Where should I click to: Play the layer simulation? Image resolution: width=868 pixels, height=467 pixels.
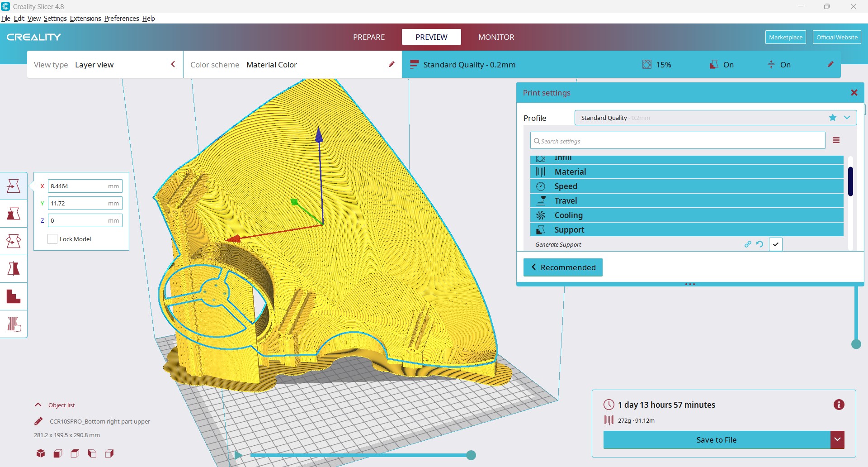click(238, 455)
